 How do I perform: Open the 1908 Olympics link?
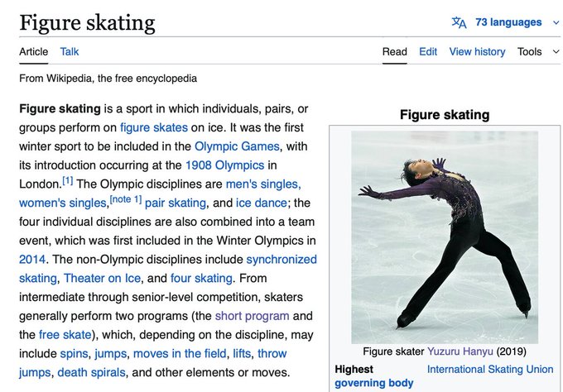(224, 165)
